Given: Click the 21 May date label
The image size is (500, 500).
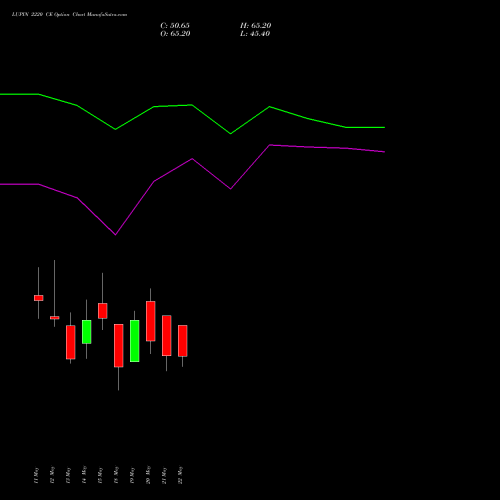Looking at the screenshot, I should 164,475.
